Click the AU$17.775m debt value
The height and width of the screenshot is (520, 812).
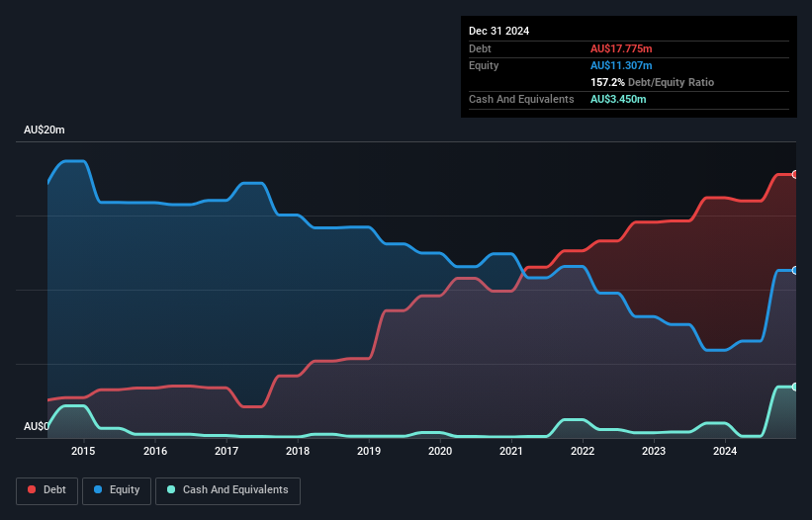click(x=621, y=48)
